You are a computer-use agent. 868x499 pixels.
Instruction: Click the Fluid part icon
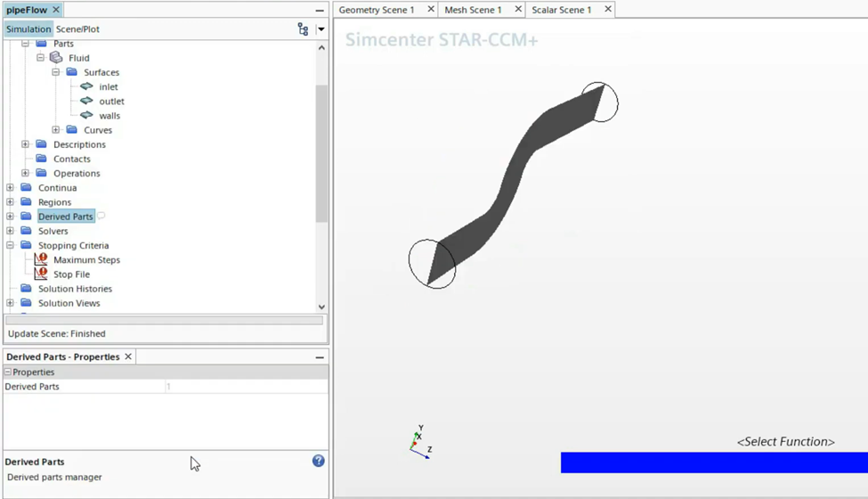click(56, 58)
